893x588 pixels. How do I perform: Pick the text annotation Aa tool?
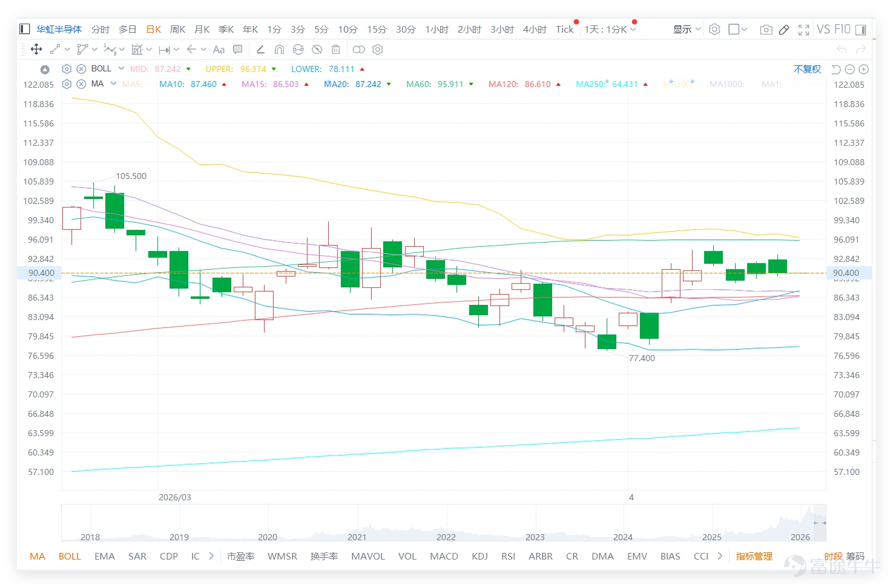click(219, 50)
